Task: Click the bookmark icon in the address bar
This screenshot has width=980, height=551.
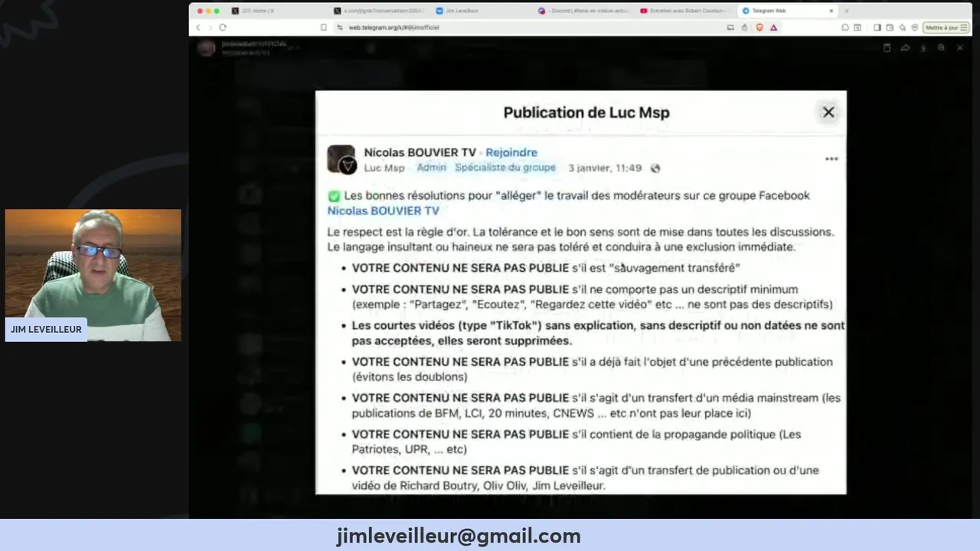Action: click(x=324, y=28)
